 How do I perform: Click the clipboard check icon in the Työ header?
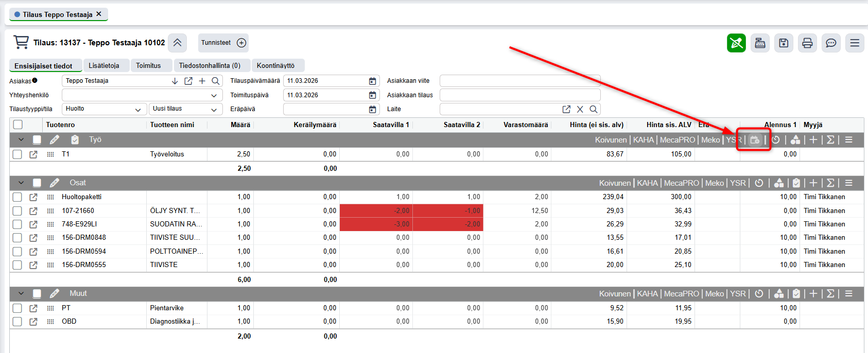pos(75,139)
